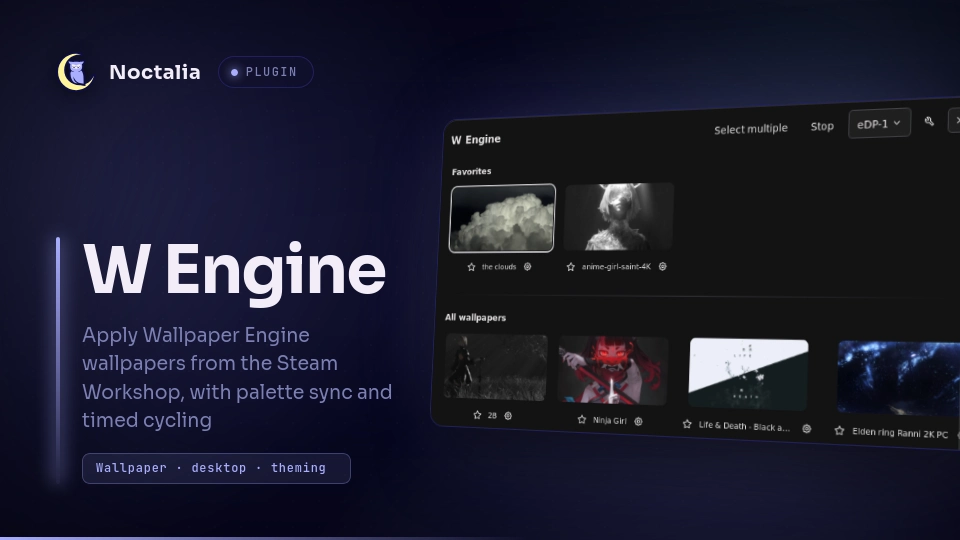Click the Noctalia owl moon logo
The width and height of the screenshot is (960, 540).
click(x=76, y=72)
